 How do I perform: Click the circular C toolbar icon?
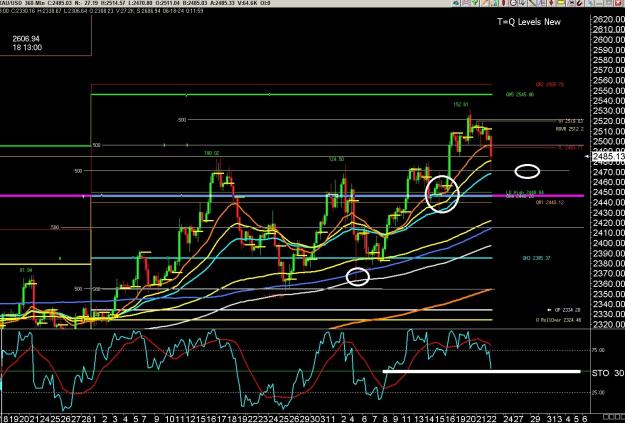513,3
